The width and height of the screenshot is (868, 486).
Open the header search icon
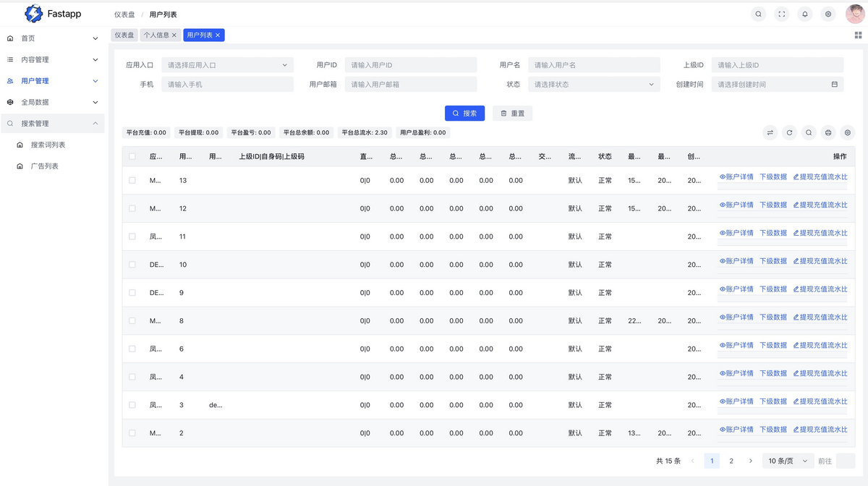pyautogui.click(x=758, y=14)
